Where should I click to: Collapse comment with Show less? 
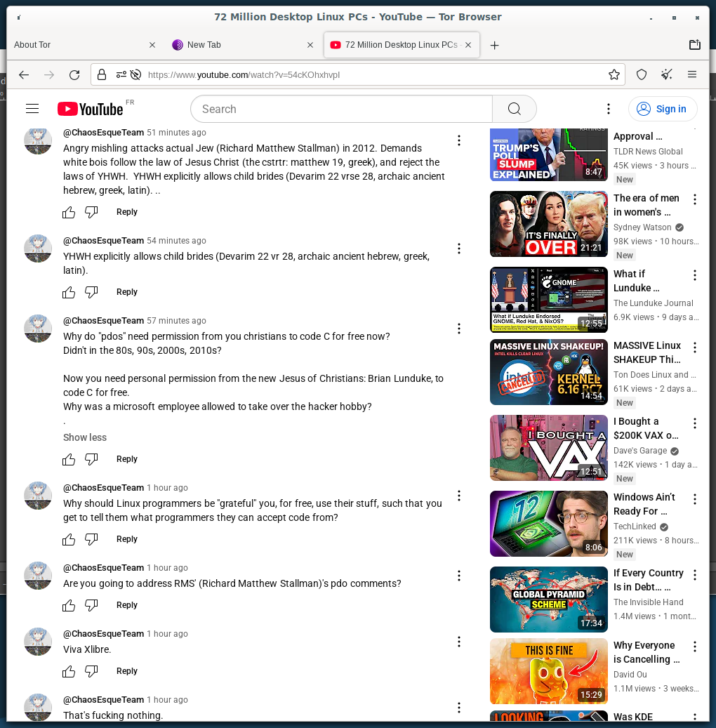tap(85, 437)
